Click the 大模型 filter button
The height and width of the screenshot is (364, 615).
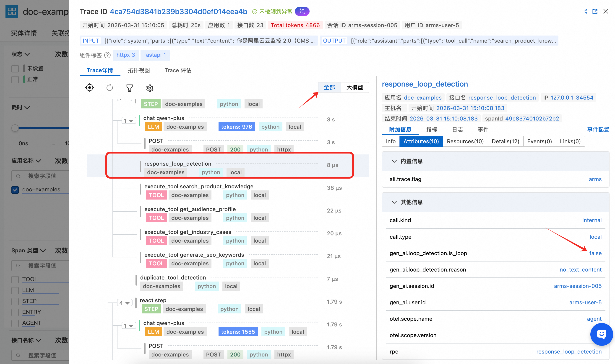(354, 87)
